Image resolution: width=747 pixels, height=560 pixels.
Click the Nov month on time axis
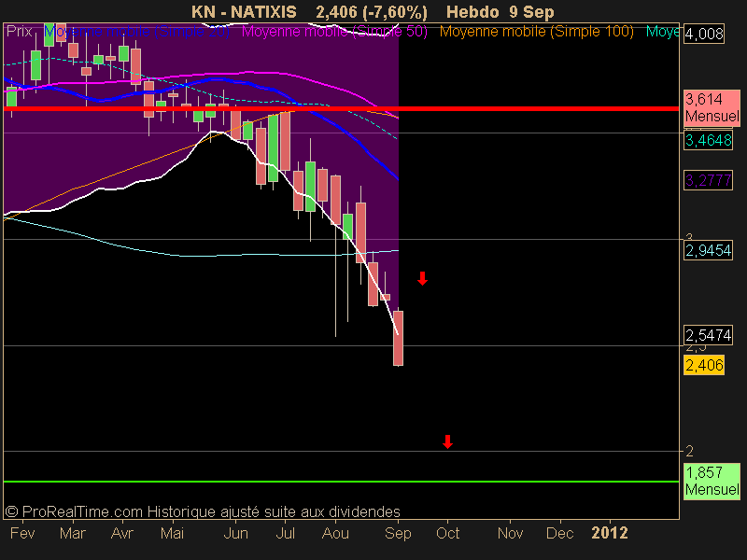coord(510,533)
